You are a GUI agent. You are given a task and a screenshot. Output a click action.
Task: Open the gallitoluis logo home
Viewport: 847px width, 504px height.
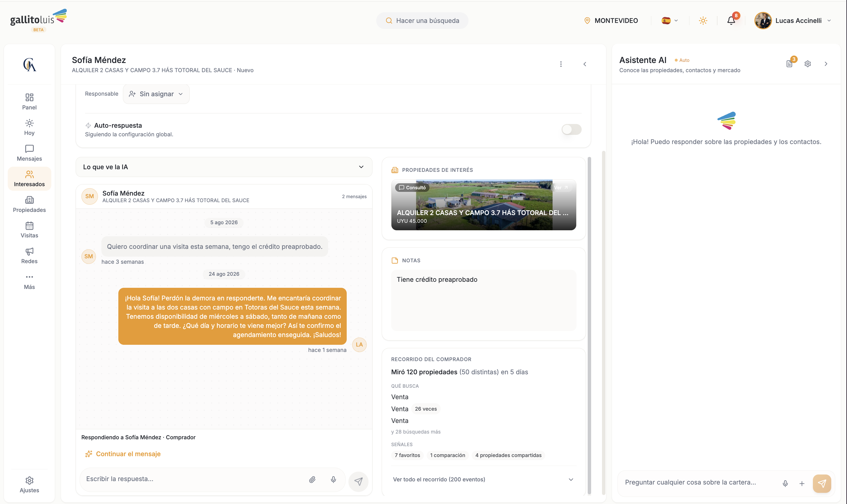(x=38, y=20)
